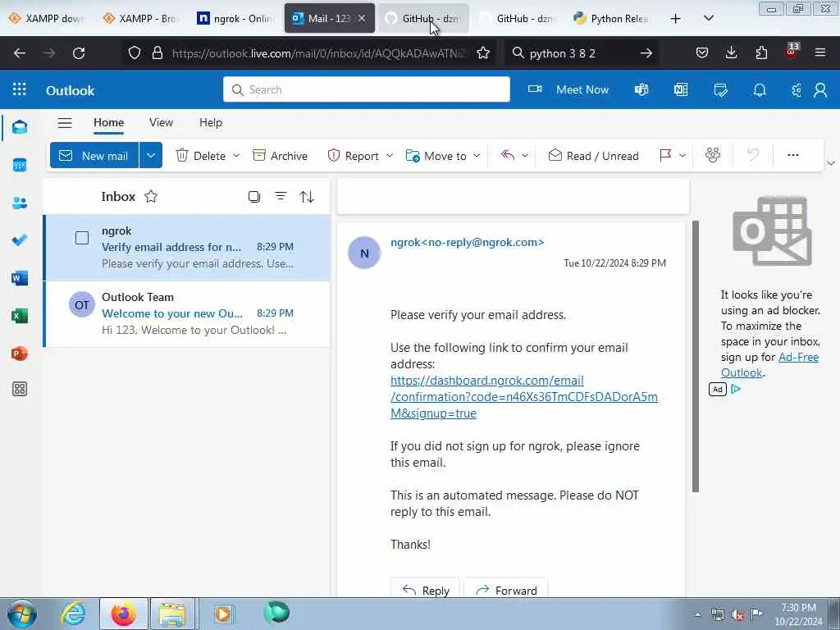Reload the page in Firefox
The height and width of the screenshot is (630, 840).
tap(79, 53)
